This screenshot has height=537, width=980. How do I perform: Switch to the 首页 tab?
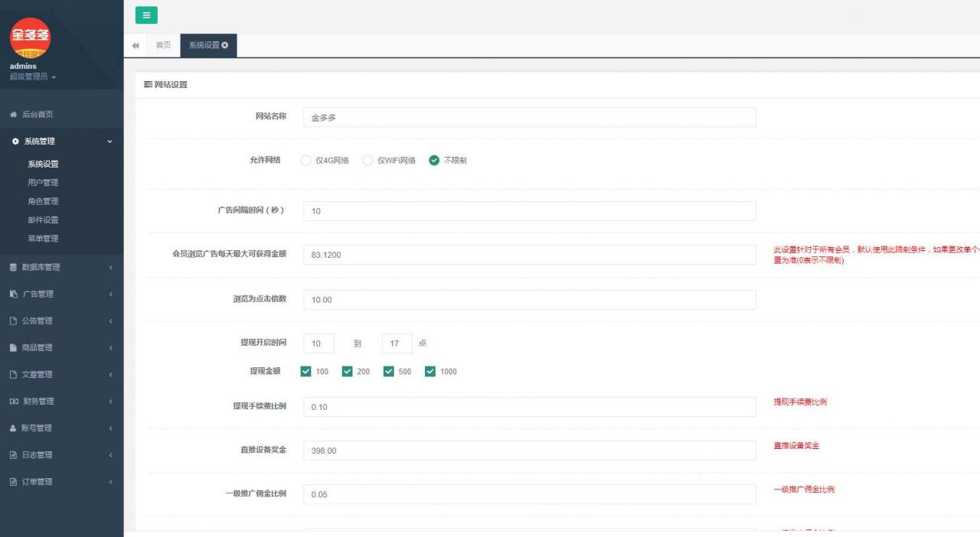[163, 45]
